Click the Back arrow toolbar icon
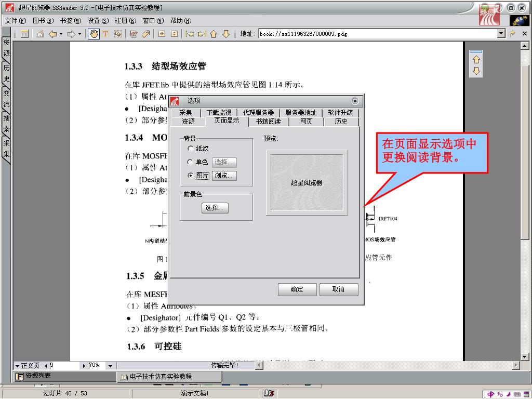 [x=53, y=34]
